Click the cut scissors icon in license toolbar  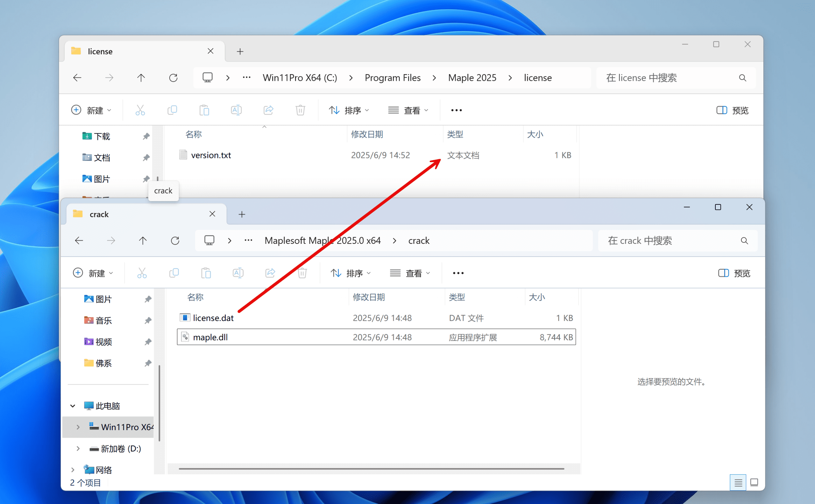pos(140,110)
